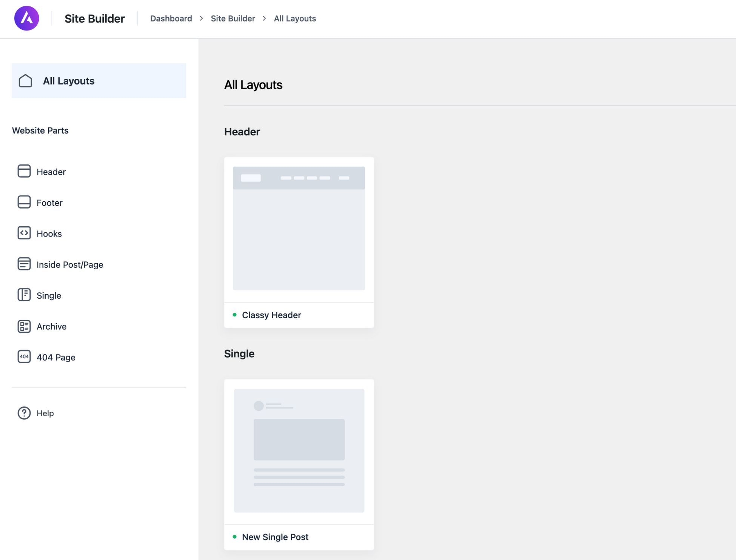Screen dimensions: 736x560
Task: Click the Inside Post/Page icon
Action: (x=24, y=264)
